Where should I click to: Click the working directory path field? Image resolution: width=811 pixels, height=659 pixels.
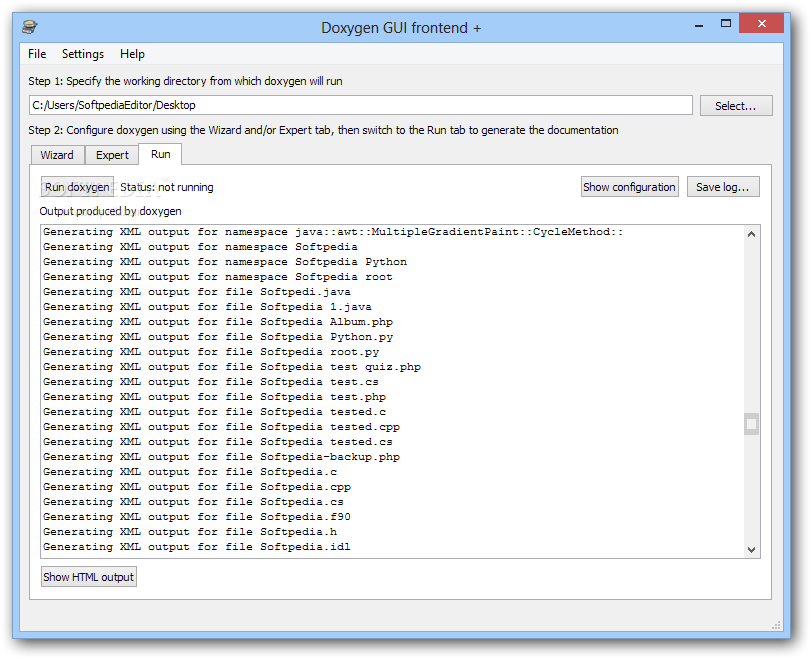click(x=361, y=105)
